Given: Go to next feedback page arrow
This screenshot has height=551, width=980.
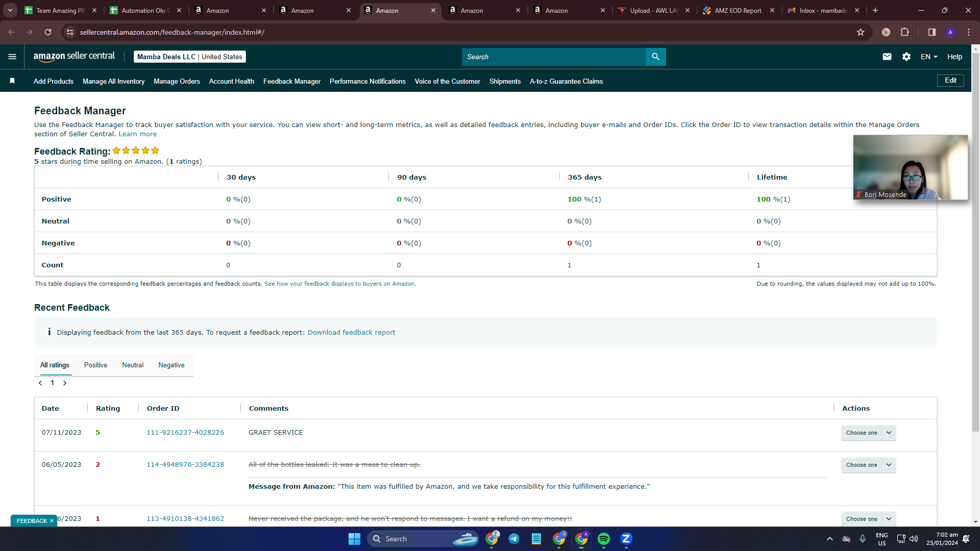Looking at the screenshot, I should tap(65, 383).
